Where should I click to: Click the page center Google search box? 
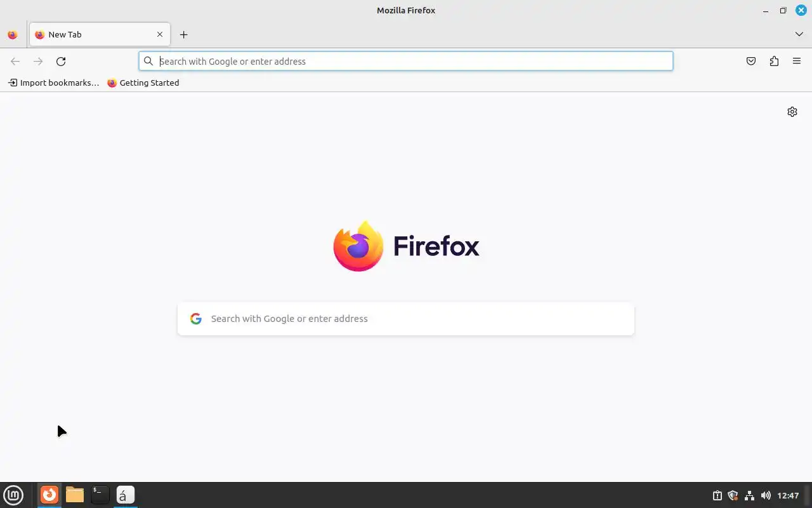(406, 319)
